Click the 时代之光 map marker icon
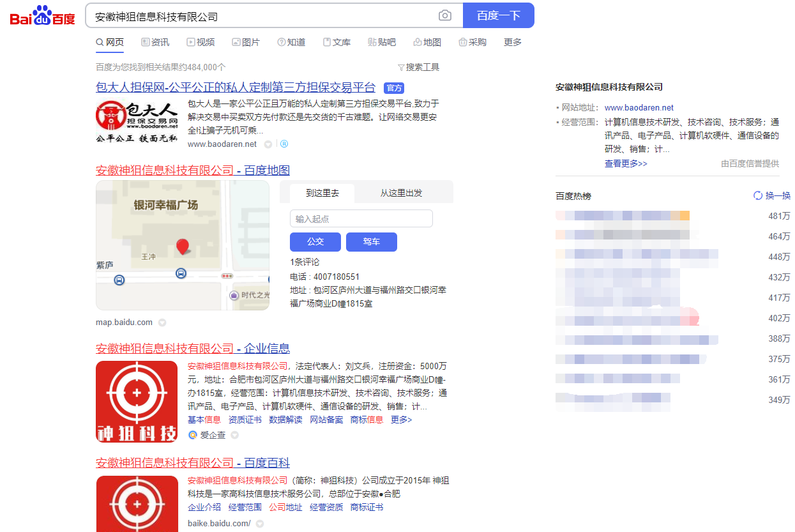The height and width of the screenshot is (532, 795). click(x=234, y=295)
